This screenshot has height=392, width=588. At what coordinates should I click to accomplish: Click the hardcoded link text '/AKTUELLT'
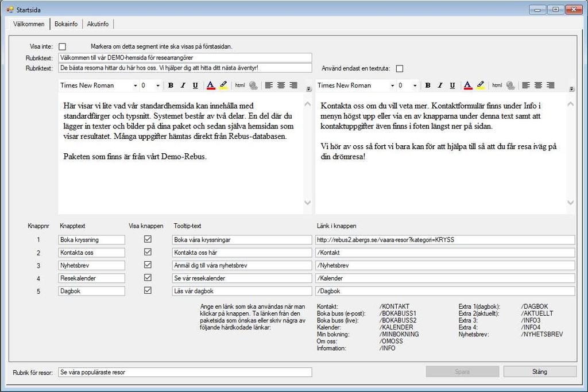coord(537,313)
